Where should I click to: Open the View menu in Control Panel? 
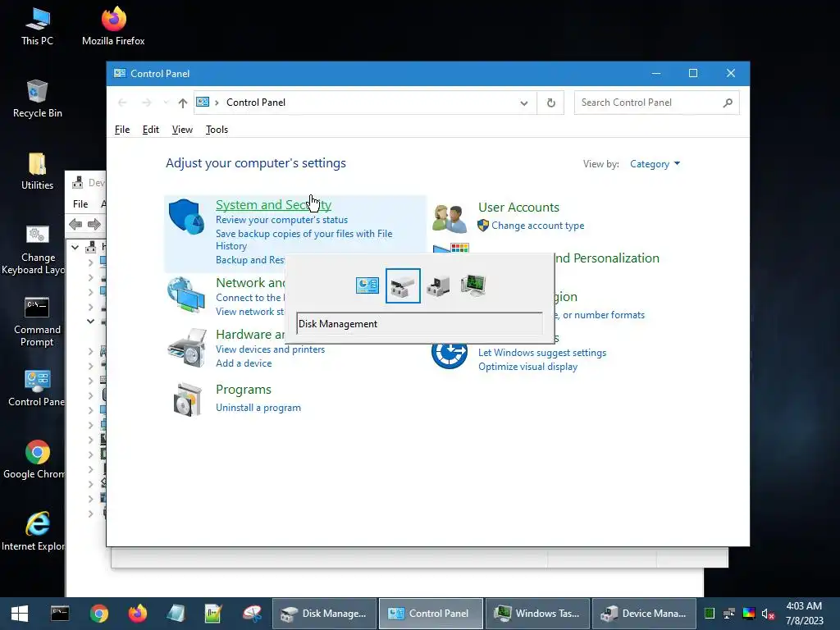[x=182, y=130]
